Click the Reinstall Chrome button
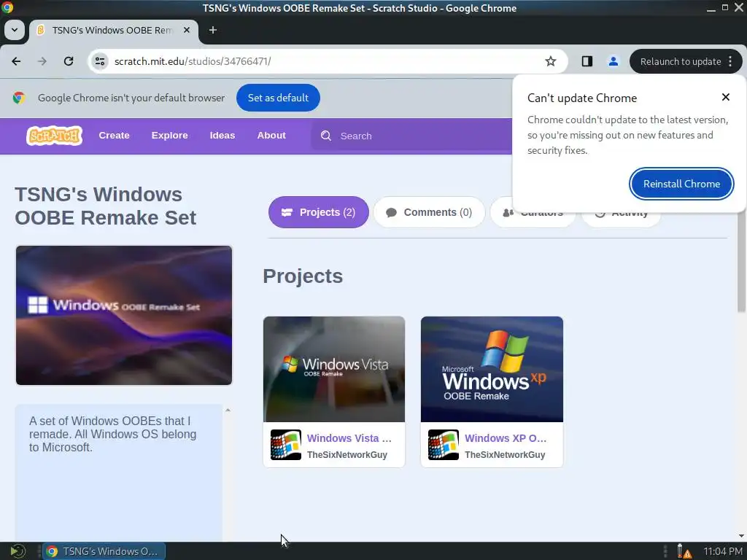 coord(681,184)
